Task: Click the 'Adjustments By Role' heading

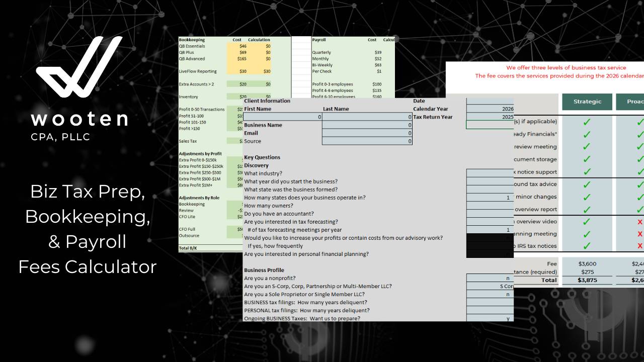Action: coord(199,198)
